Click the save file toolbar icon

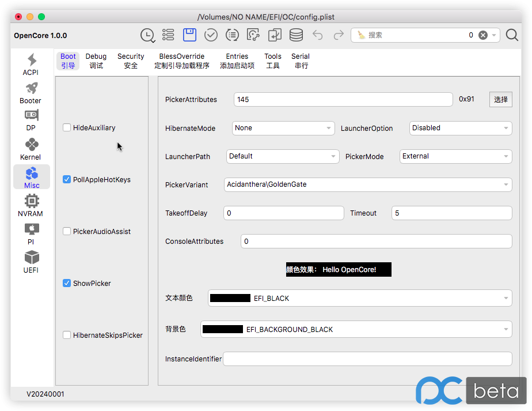pyautogui.click(x=189, y=35)
